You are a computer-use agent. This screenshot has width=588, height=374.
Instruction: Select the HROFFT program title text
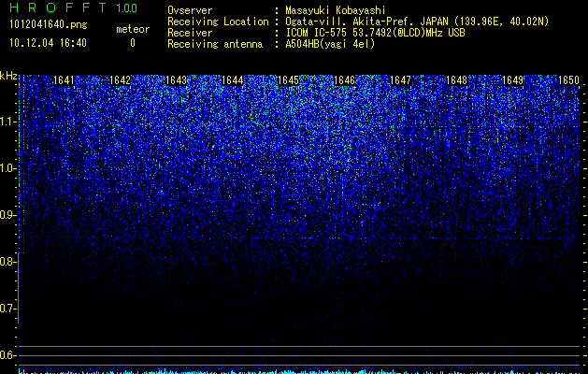(x=58, y=7)
